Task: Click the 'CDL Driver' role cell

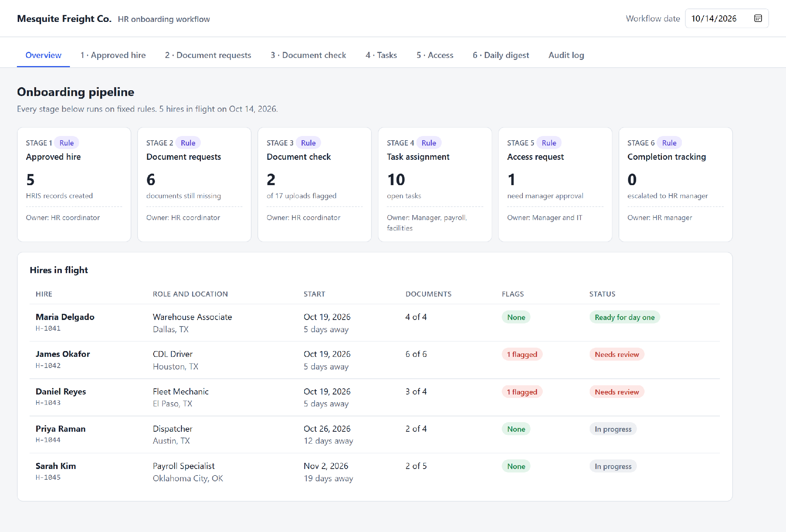Action: (172, 354)
